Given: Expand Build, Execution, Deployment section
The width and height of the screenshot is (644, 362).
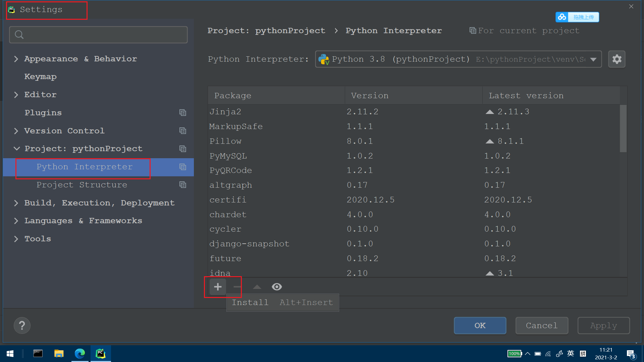Looking at the screenshot, I should pos(16,203).
